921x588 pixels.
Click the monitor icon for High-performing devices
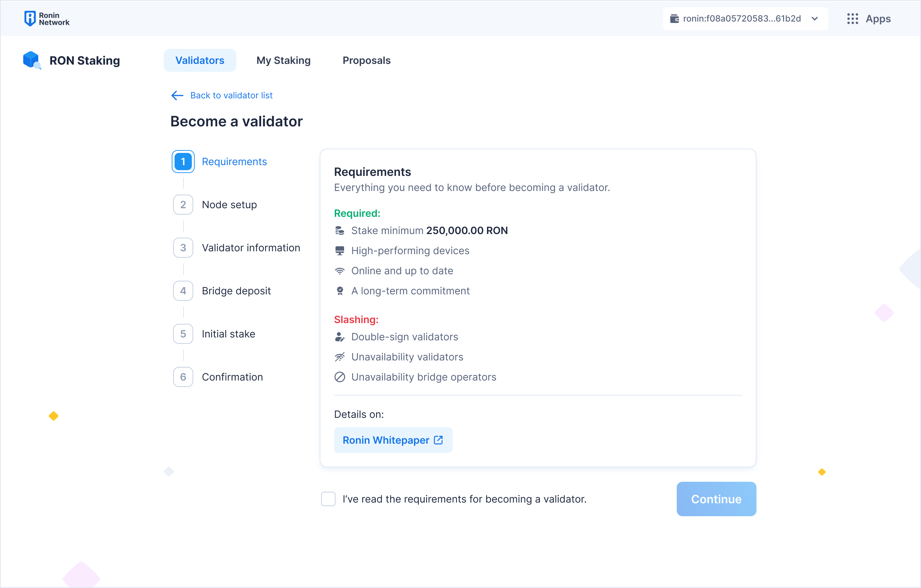(x=340, y=251)
